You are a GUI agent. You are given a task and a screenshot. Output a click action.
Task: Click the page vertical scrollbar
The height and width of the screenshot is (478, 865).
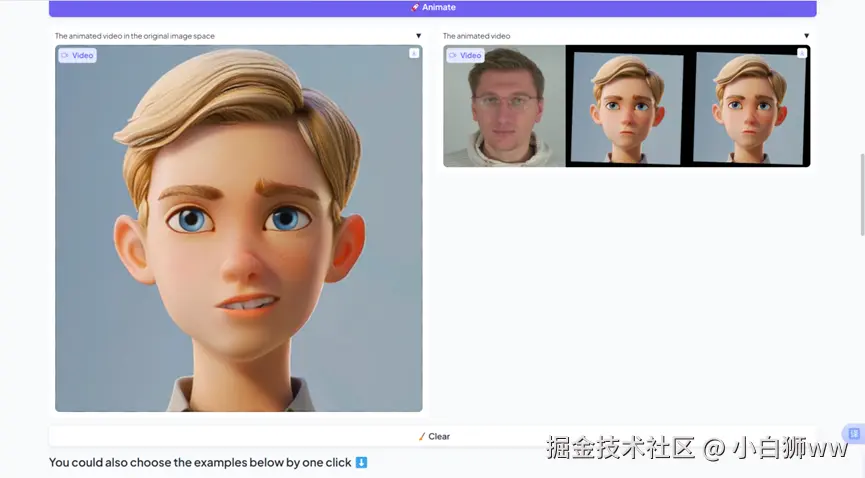pos(862,194)
